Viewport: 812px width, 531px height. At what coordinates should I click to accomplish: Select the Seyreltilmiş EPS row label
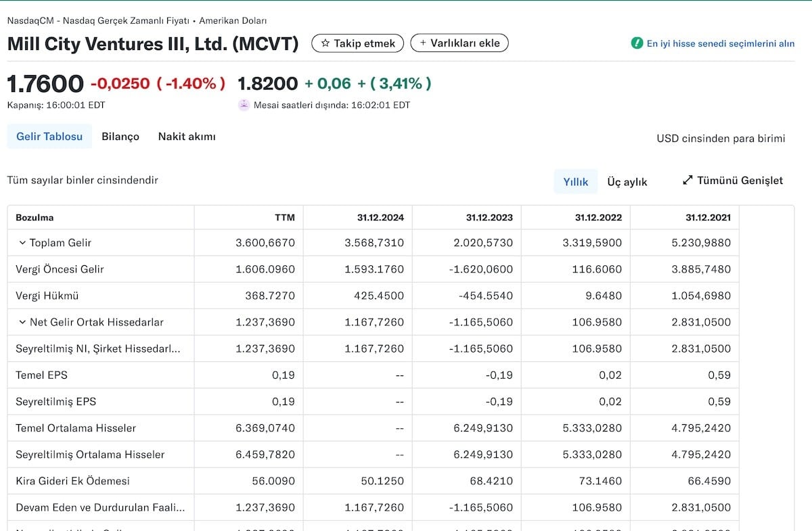[55, 401]
